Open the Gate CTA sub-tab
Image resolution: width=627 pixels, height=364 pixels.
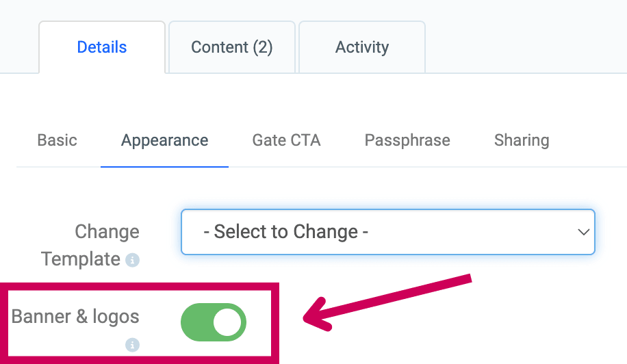click(x=286, y=141)
